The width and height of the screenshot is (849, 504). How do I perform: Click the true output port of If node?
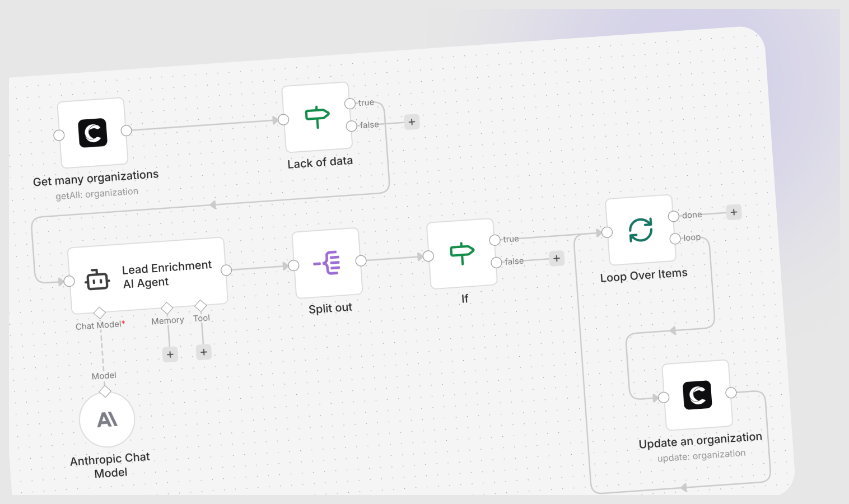pos(495,240)
